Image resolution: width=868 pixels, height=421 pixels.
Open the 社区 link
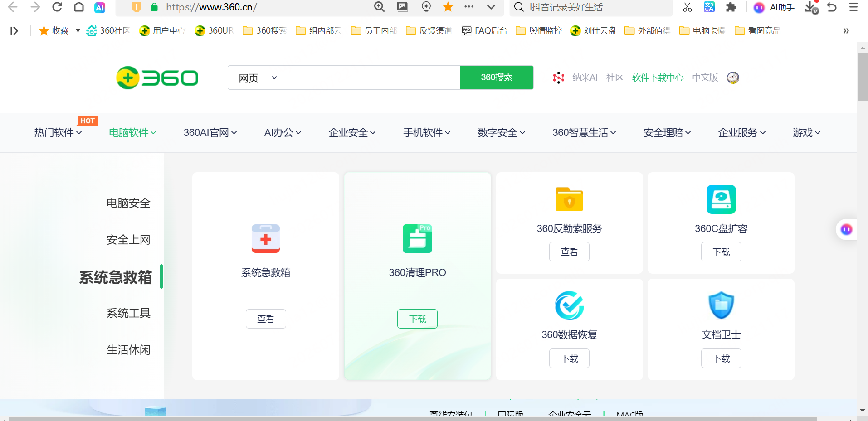[614, 77]
